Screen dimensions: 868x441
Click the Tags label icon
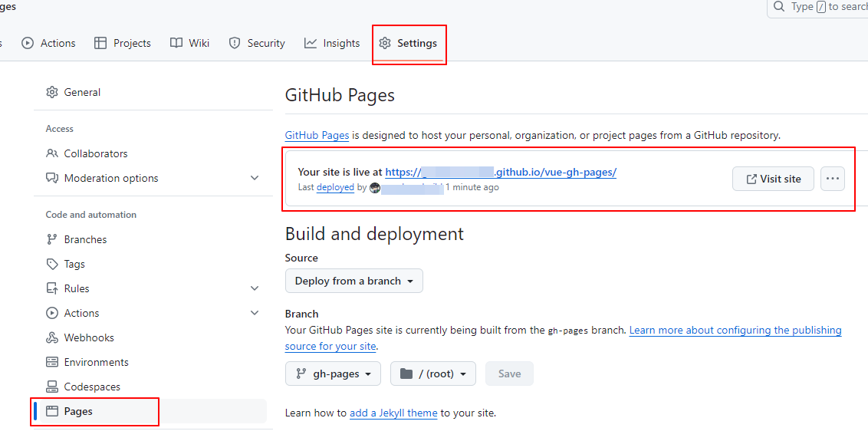[x=52, y=265]
